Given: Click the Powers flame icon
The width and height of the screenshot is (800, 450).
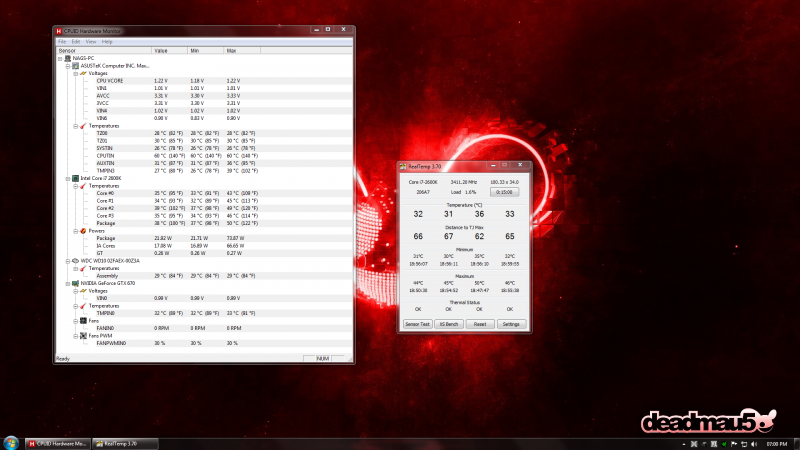Looking at the screenshot, I should (x=83, y=231).
